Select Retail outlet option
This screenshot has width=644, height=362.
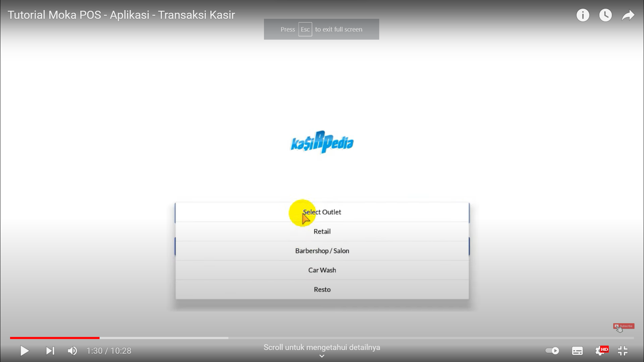(x=322, y=231)
